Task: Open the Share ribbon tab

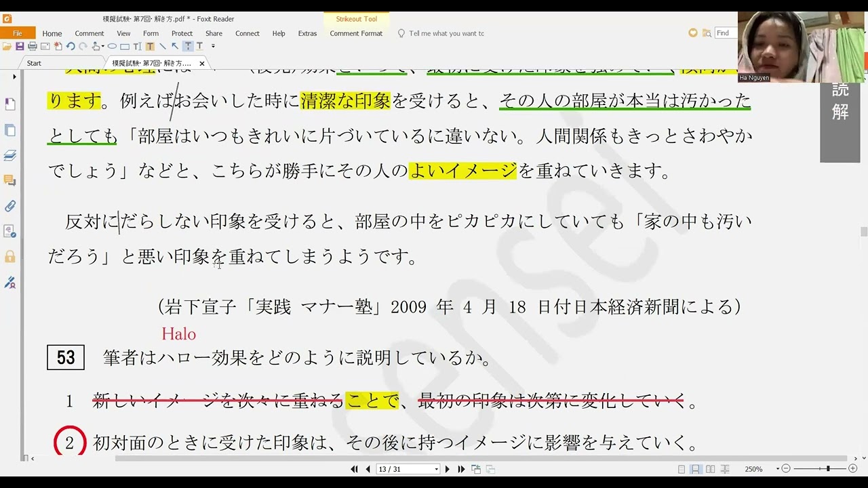Action: click(214, 33)
